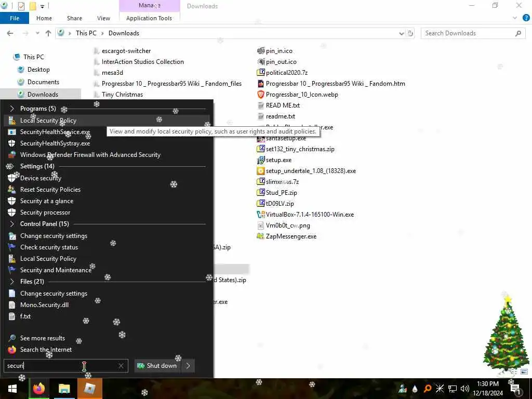Open File Explorer taskbar icon
This screenshot has width=532, height=399.
click(64, 389)
